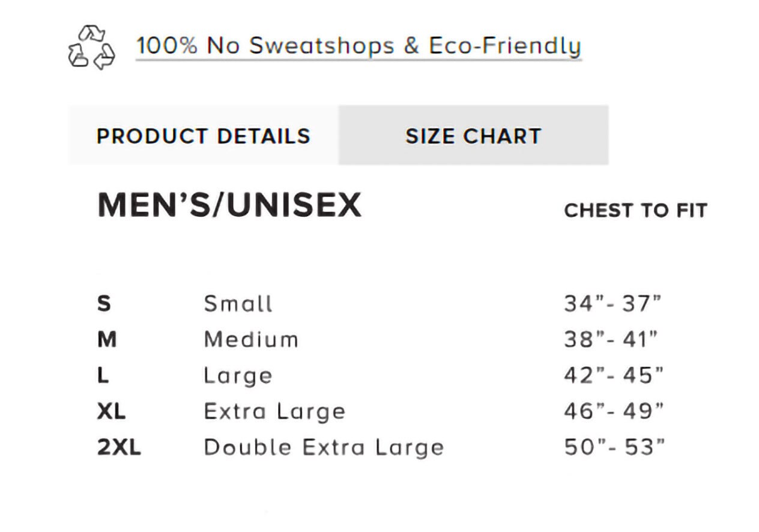Image resolution: width=759 pixels, height=532 pixels.
Task: Click the Men's/Unisex heading
Action: 229,206
